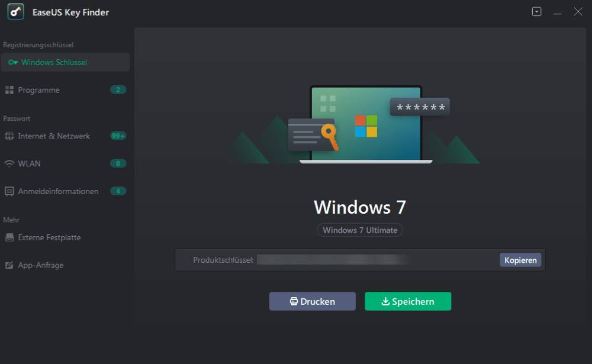This screenshot has height=364, width=592.
Task: Click the Registrierungsschlüssel section label
Action: pyautogui.click(x=38, y=45)
